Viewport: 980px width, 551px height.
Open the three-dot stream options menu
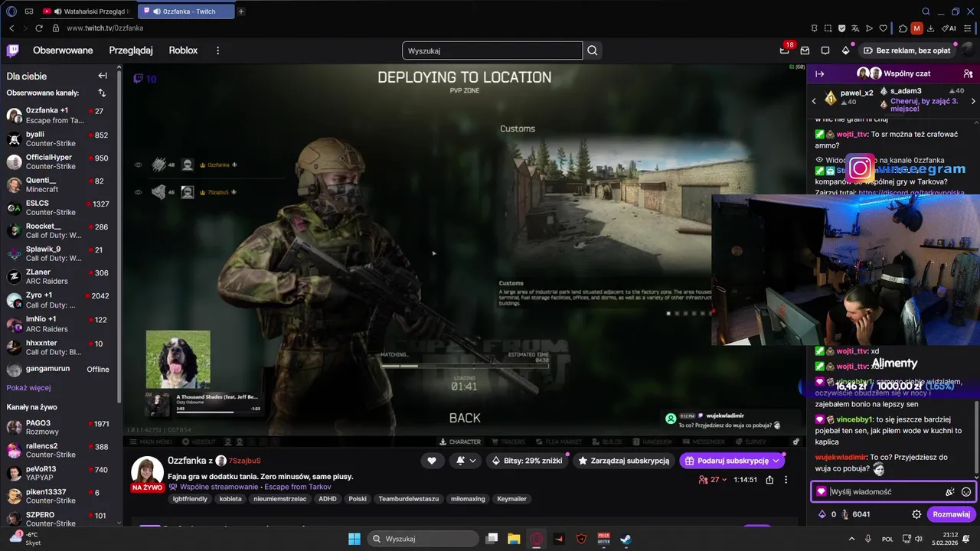(786, 480)
